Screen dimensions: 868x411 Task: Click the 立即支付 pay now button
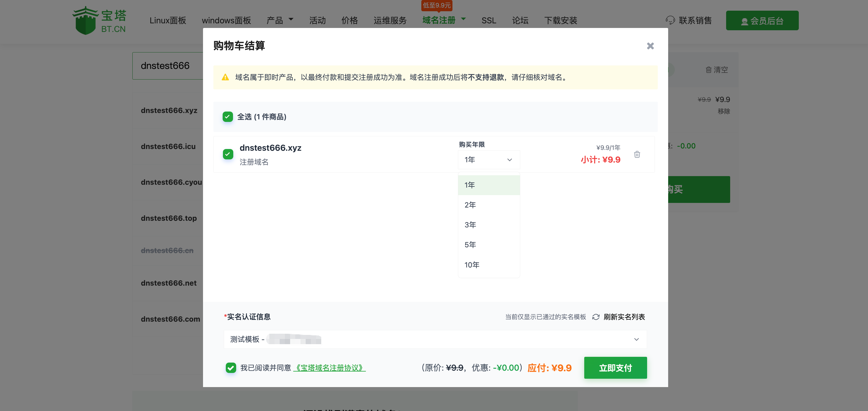(615, 367)
